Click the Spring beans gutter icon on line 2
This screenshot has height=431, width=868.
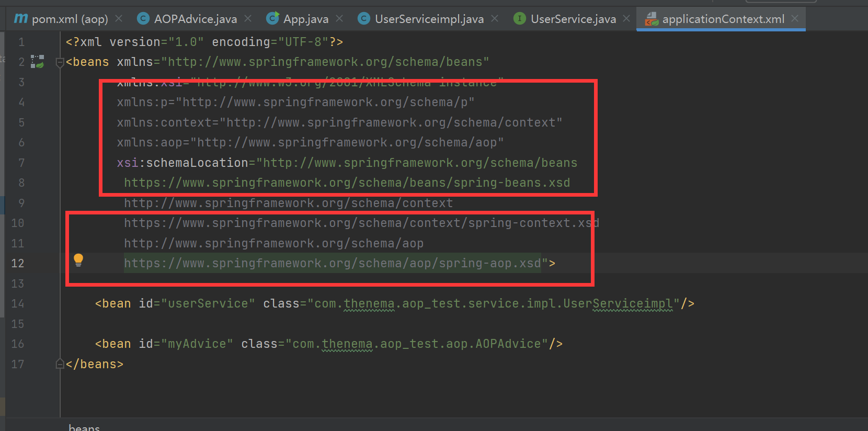click(x=37, y=62)
